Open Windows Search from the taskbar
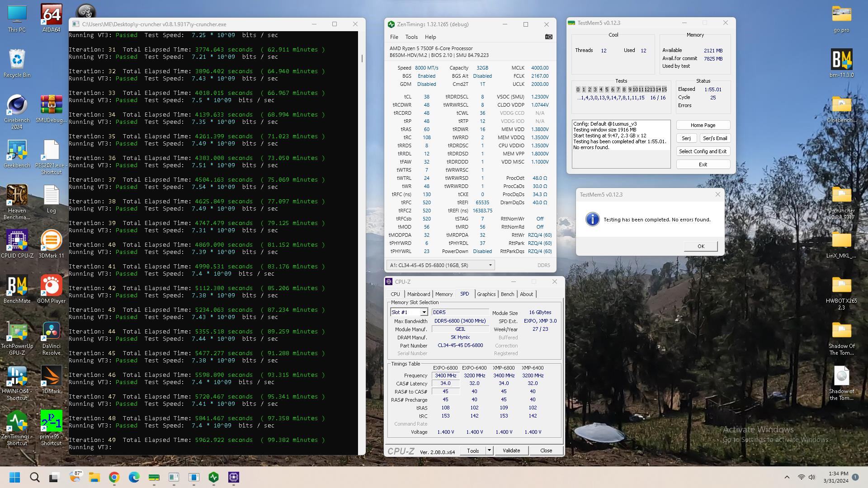 coord(34,477)
